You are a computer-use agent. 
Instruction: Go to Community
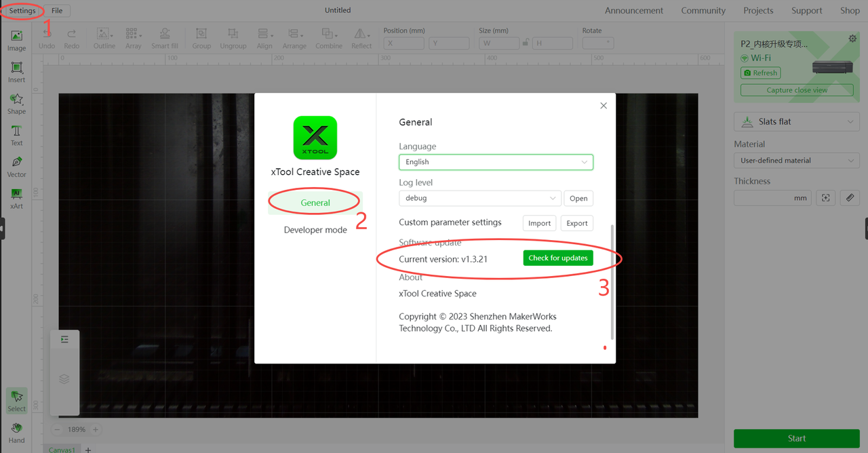coord(703,10)
